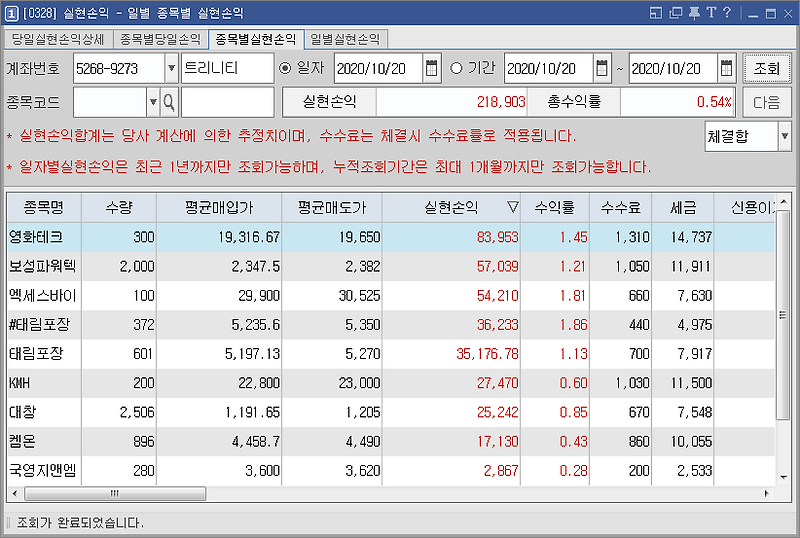
Task: Open calendar for period start date
Action: (x=602, y=68)
